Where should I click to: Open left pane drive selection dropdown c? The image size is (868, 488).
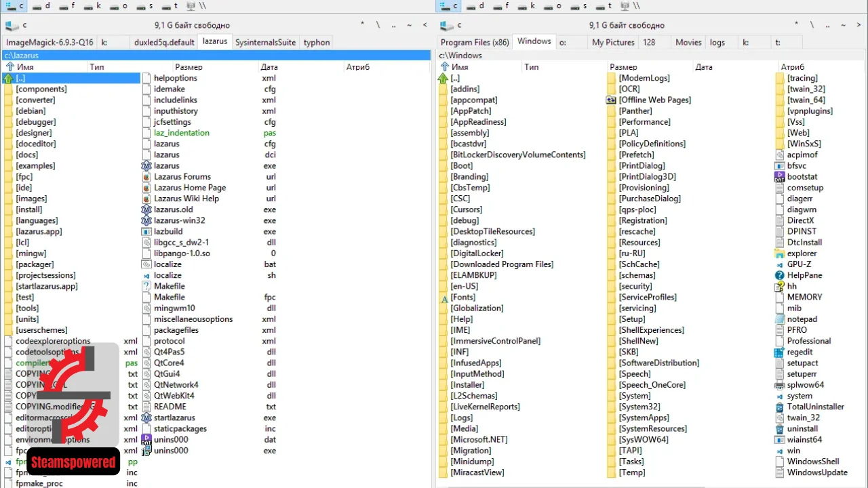pos(16,25)
